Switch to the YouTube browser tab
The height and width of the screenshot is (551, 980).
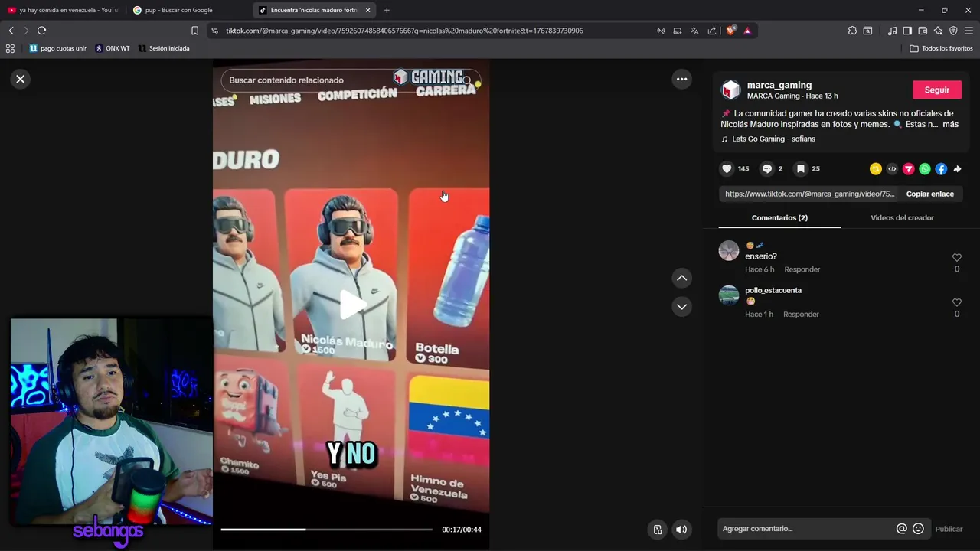tap(64, 10)
